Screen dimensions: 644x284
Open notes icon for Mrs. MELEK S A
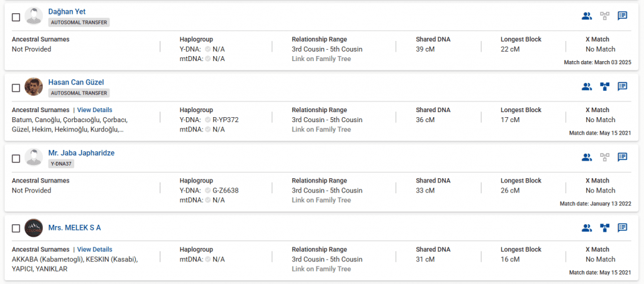point(622,228)
